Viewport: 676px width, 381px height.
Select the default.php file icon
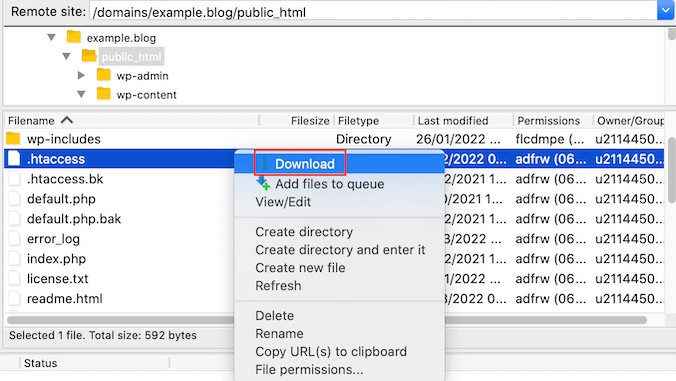[x=14, y=198]
